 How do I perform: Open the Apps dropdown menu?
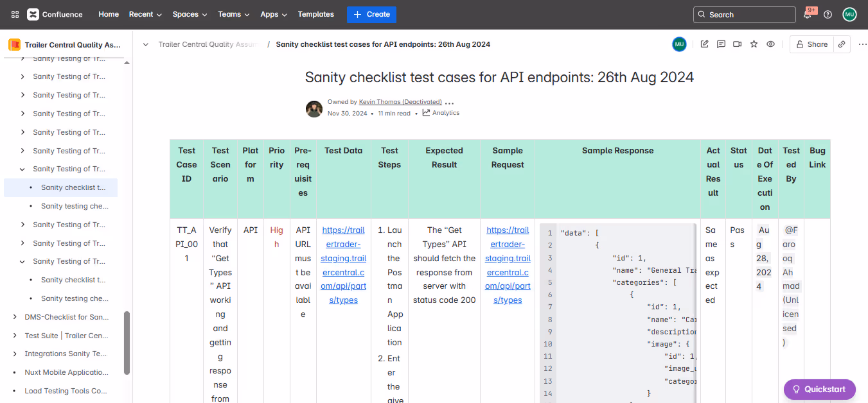pos(274,14)
